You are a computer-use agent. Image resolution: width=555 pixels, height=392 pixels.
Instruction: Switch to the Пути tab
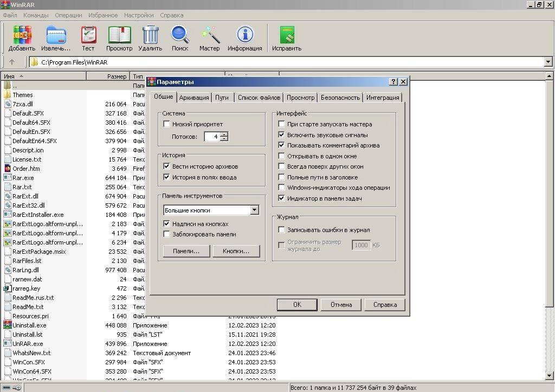222,98
